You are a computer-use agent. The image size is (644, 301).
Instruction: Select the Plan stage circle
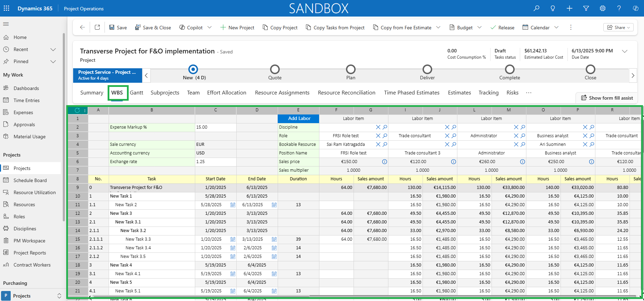coord(351,69)
